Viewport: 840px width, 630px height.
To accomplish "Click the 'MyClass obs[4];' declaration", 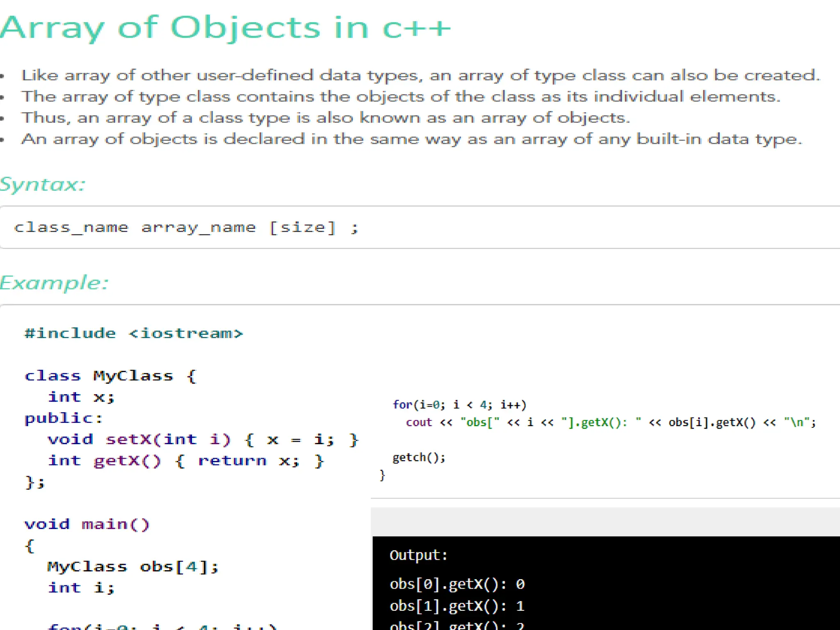I will [x=133, y=566].
